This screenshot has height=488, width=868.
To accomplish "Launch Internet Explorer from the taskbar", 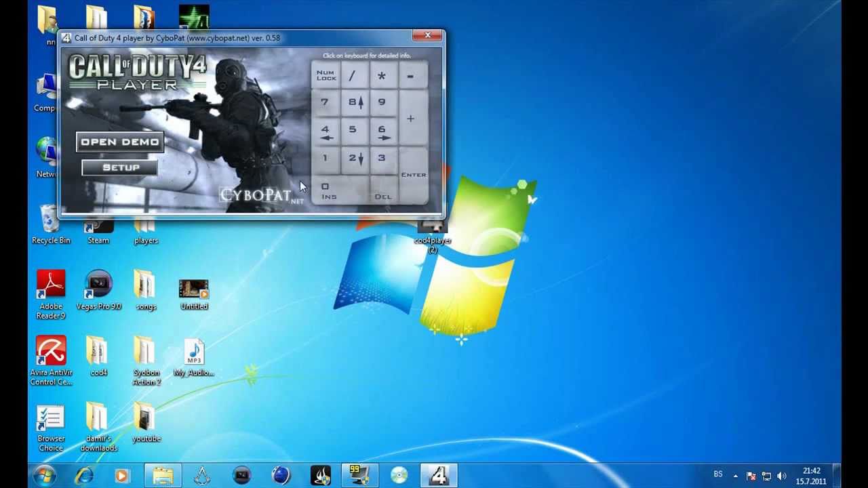I will (84, 475).
